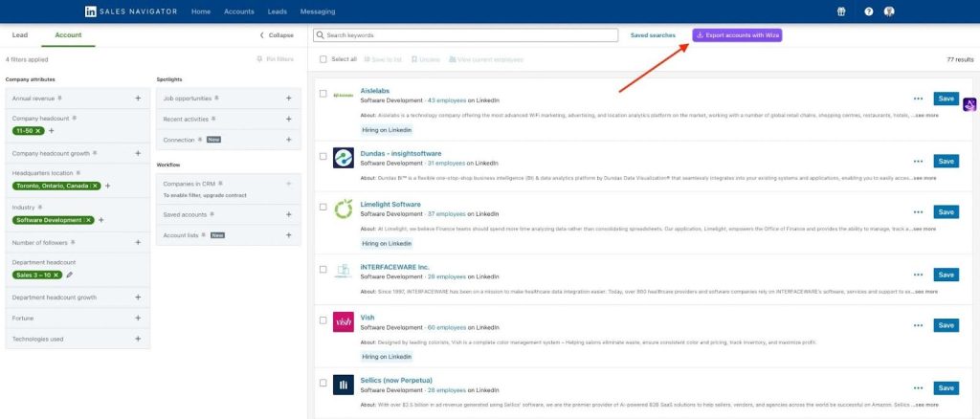
Task: Open Vish three-dot more menu
Action: [x=918, y=325]
